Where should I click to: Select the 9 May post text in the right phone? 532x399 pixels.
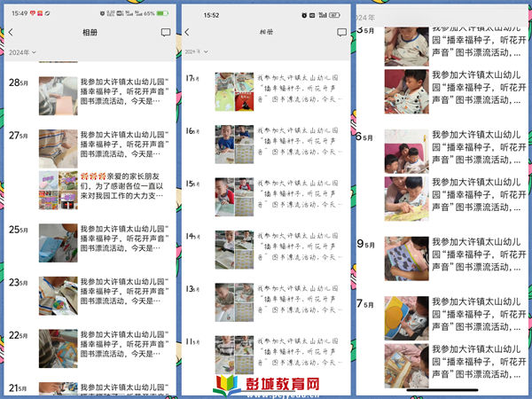pyautogui.click(x=479, y=254)
